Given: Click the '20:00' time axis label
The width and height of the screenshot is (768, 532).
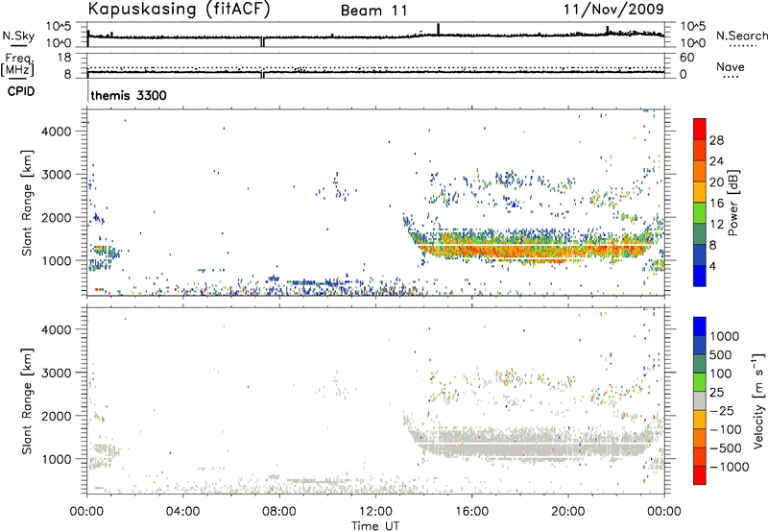Looking at the screenshot, I should (x=568, y=512).
